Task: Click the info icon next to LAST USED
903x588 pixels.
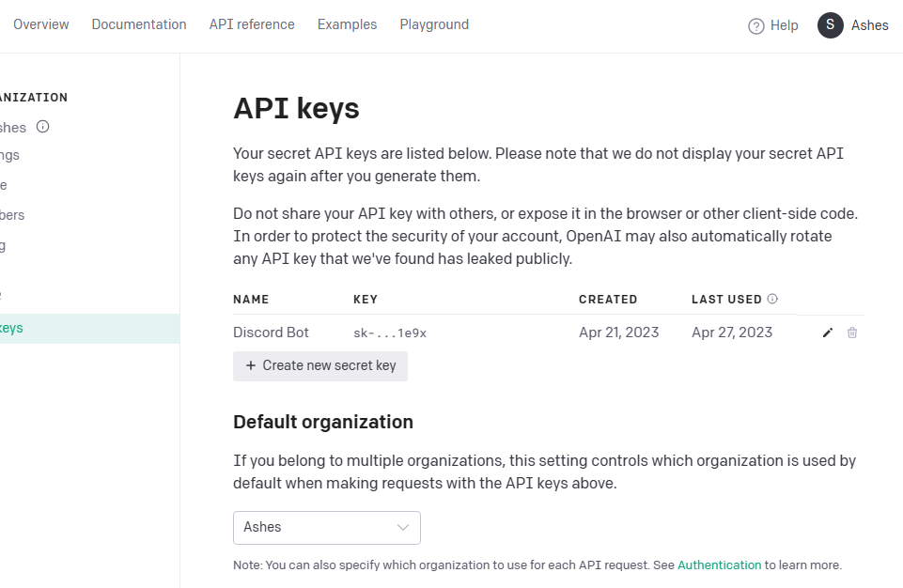Action: [771, 299]
